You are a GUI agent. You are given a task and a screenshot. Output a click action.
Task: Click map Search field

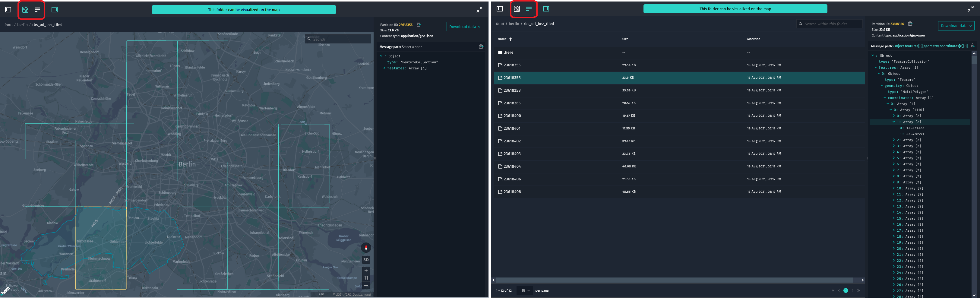(338, 39)
